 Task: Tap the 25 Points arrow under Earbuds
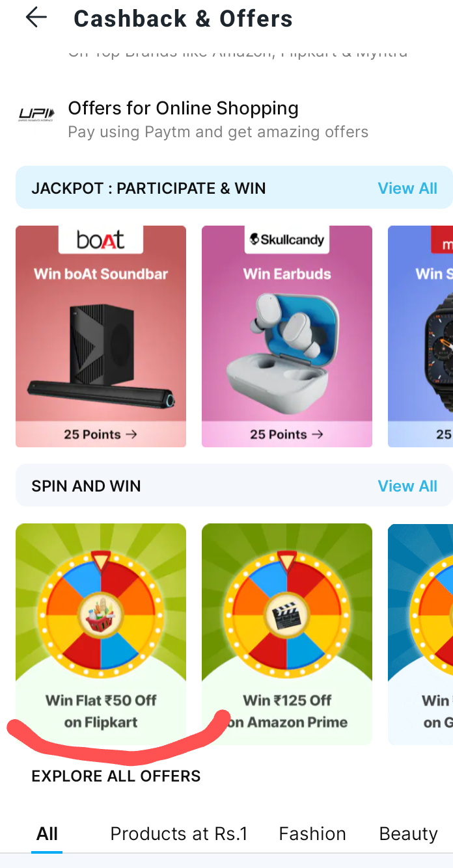point(287,434)
